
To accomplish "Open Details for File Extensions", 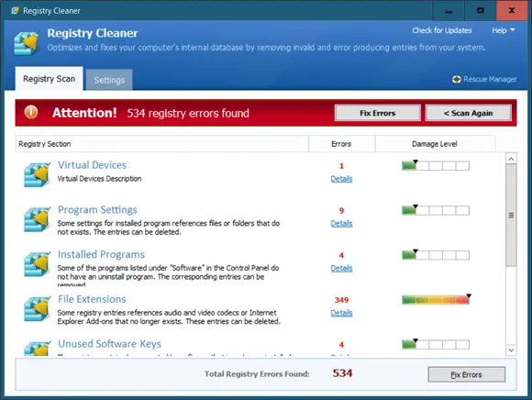I will click(x=341, y=313).
